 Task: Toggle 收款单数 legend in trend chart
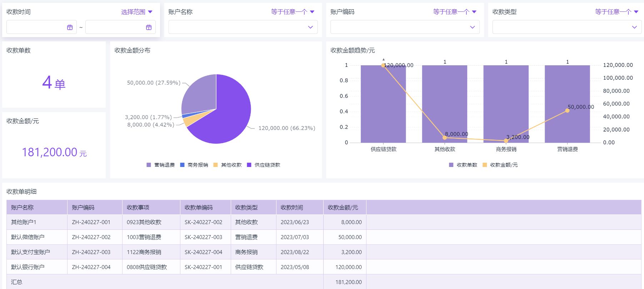(463, 165)
